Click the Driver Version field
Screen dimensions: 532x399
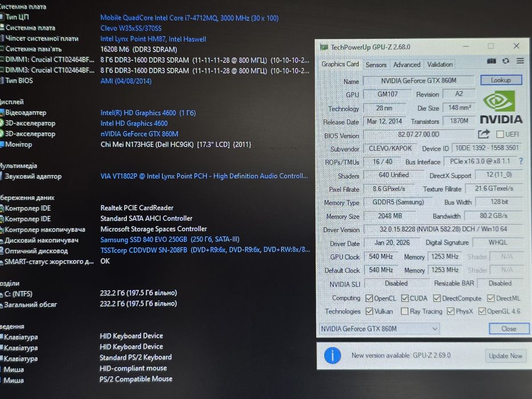pos(443,229)
